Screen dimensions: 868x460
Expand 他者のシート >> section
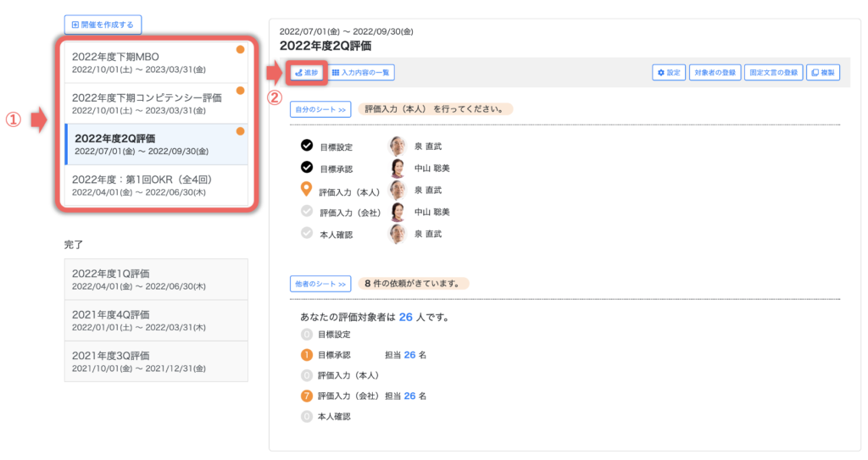pos(320,284)
